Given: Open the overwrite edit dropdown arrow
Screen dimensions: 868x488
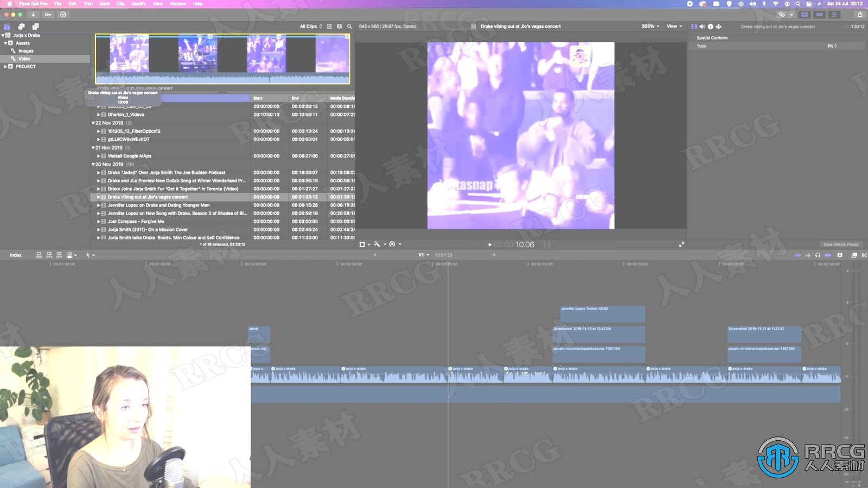Looking at the screenshot, I should point(75,255).
